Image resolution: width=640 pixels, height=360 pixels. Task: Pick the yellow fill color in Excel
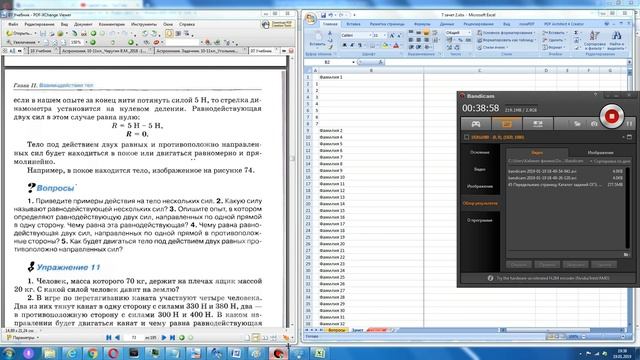pos(384,46)
